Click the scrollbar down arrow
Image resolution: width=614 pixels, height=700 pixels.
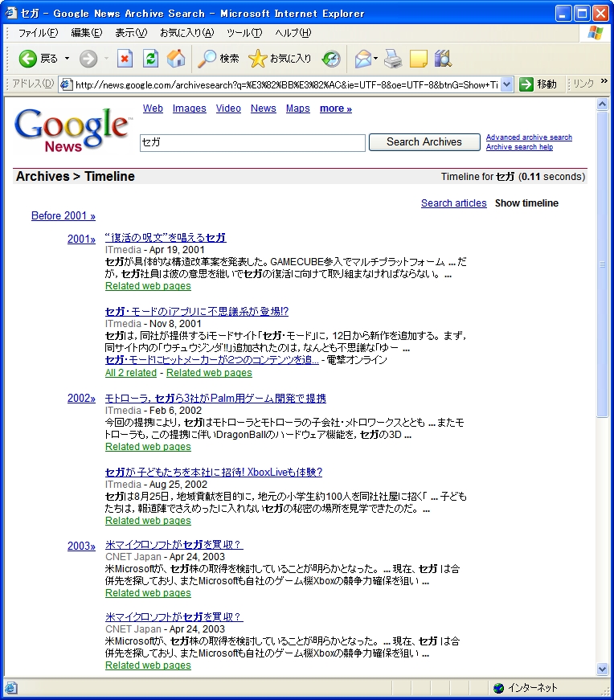coord(603,669)
